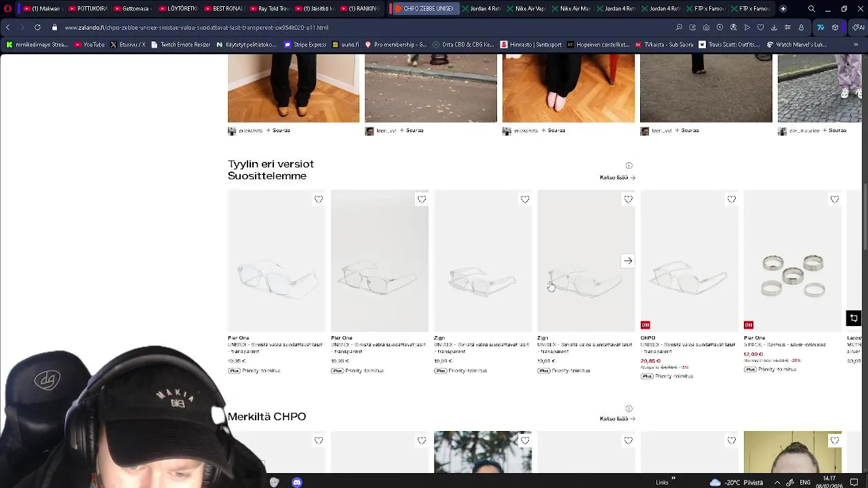The width and height of the screenshot is (868, 488).
Task: Click the black crop snapshot icon at right edge
Action: pos(854,318)
